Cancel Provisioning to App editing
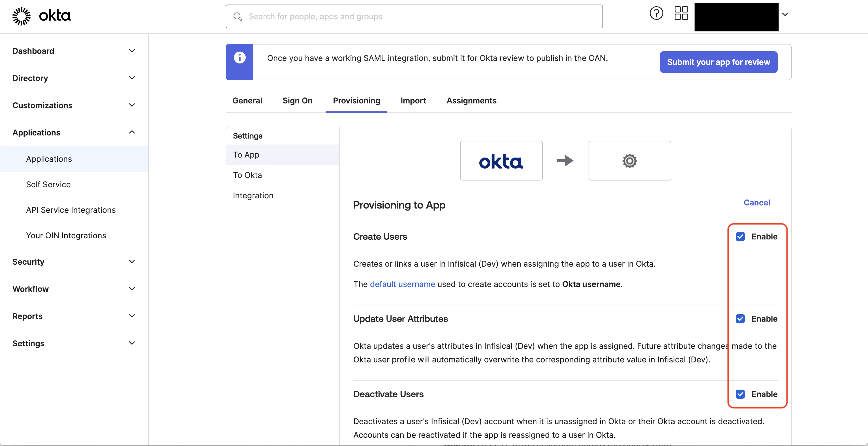Image resolution: width=868 pixels, height=446 pixels. pos(756,203)
